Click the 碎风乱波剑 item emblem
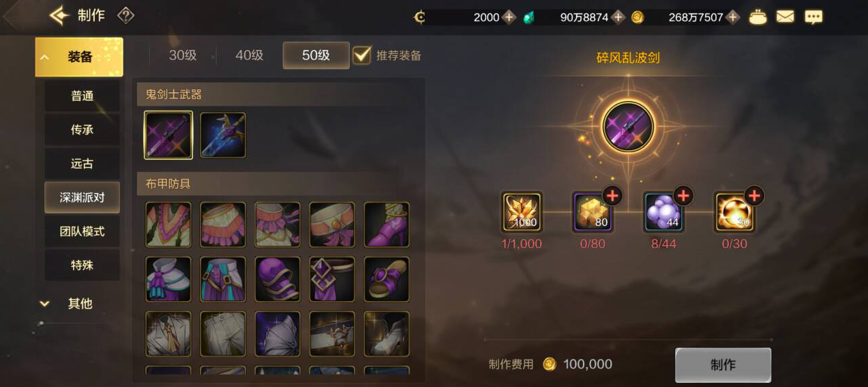The image size is (868, 387). (x=628, y=127)
